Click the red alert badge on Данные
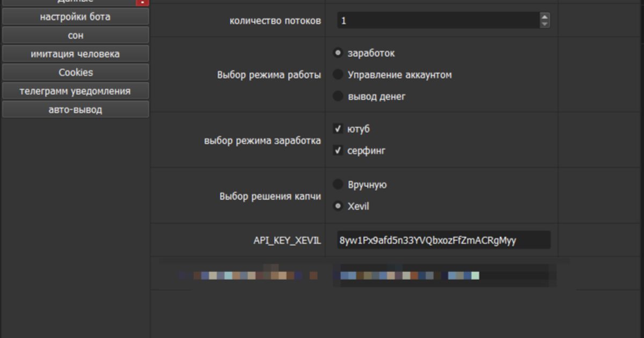The image size is (644, 338). 143,2
